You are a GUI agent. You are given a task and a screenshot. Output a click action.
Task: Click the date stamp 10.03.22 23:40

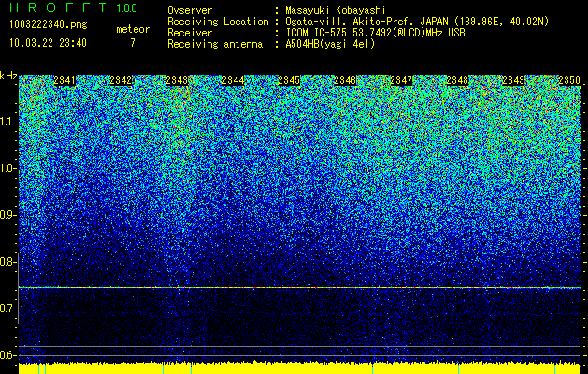point(48,43)
